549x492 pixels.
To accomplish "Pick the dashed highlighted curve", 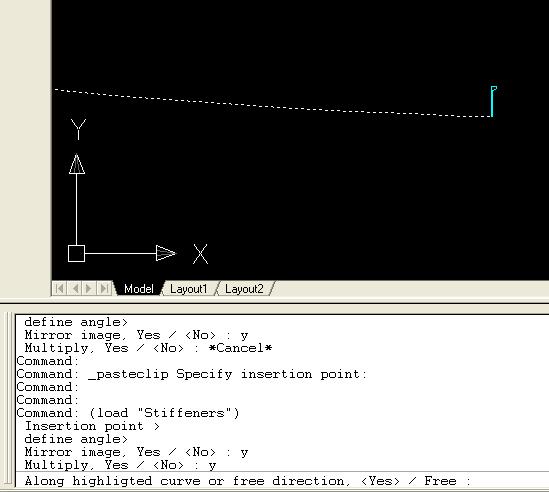I will click(x=272, y=104).
